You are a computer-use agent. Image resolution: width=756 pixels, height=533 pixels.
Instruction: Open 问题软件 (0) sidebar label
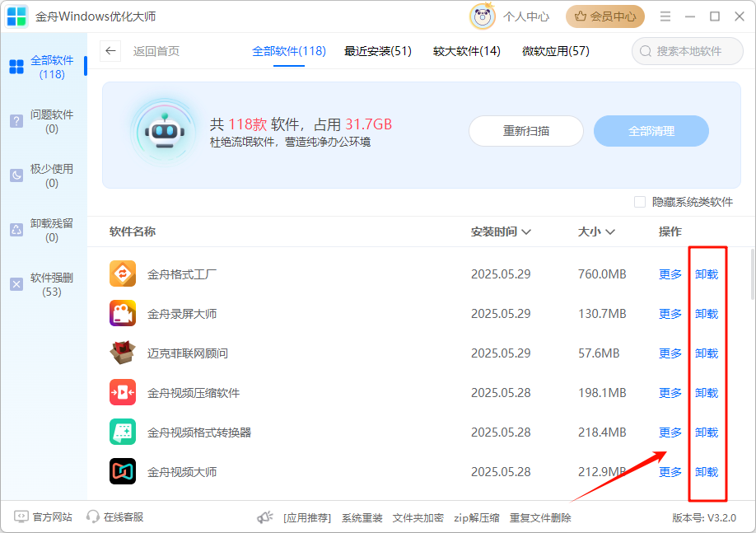pos(52,122)
